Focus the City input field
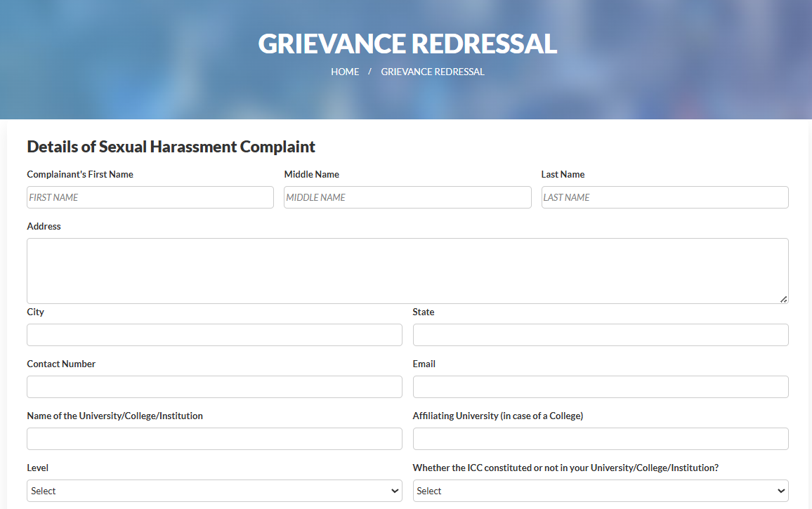 point(214,335)
